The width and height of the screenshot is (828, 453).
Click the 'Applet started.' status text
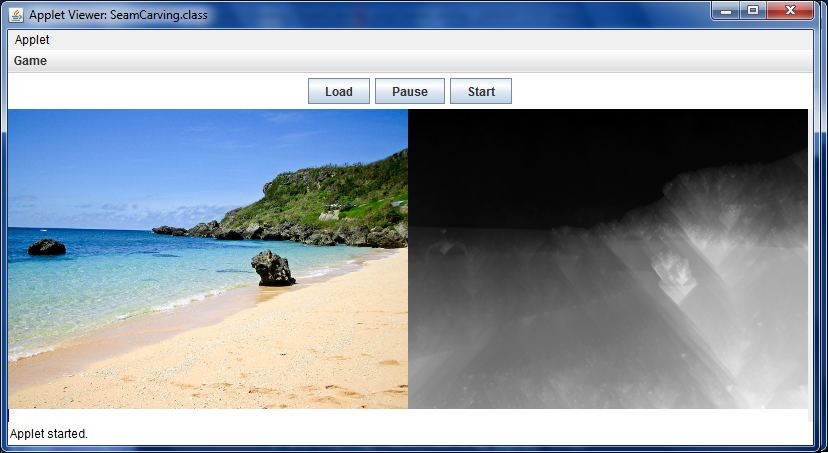point(49,434)
